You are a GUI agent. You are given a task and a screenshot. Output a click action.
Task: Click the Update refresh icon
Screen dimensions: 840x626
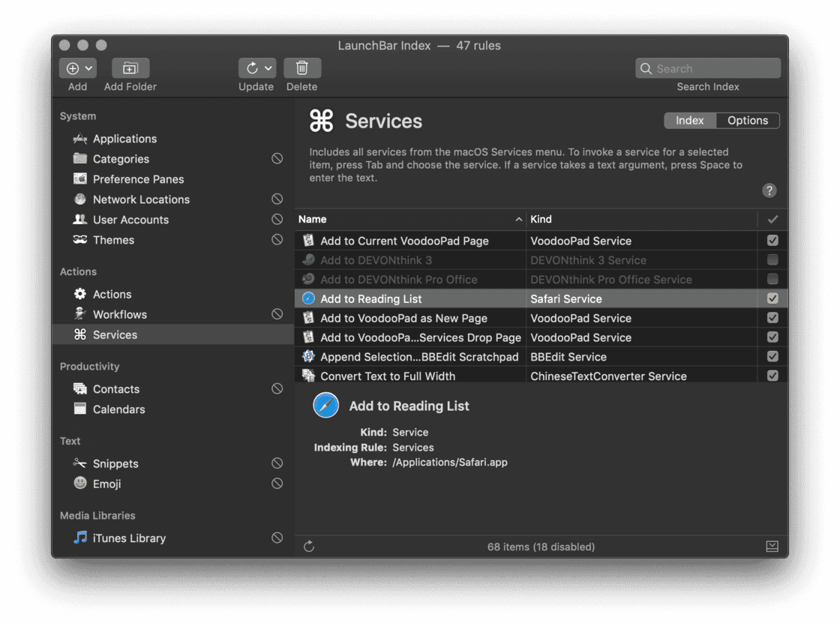point(252,68)
